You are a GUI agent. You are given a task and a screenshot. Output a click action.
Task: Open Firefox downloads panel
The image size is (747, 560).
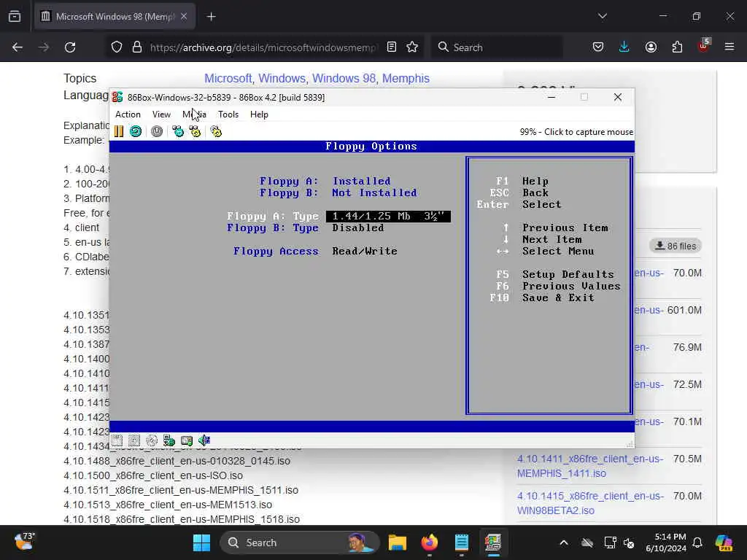coord(624,47)
